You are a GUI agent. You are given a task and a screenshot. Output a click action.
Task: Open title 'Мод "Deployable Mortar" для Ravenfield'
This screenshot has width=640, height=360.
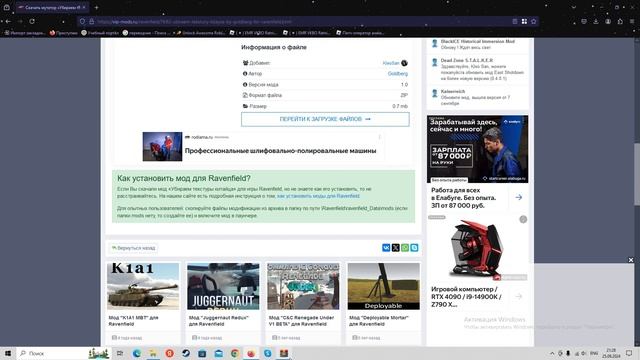[x=379, y=321]
